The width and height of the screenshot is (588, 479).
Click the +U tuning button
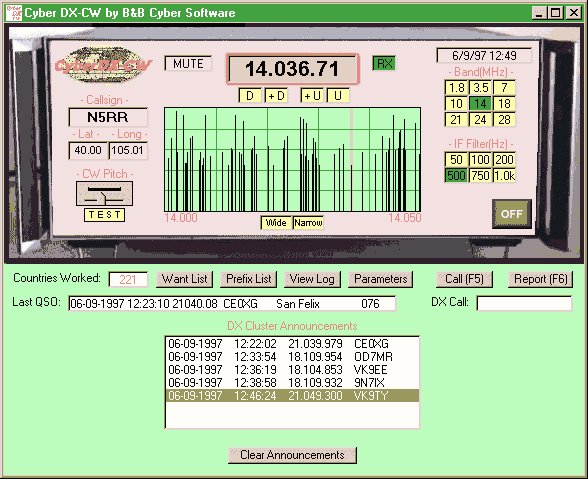(x=312, y=95)
